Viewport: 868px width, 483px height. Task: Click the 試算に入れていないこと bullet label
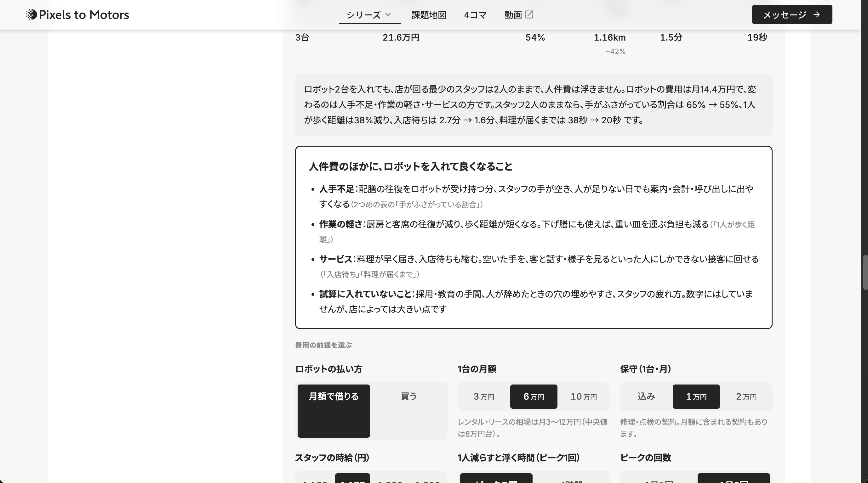pos(365,294)
